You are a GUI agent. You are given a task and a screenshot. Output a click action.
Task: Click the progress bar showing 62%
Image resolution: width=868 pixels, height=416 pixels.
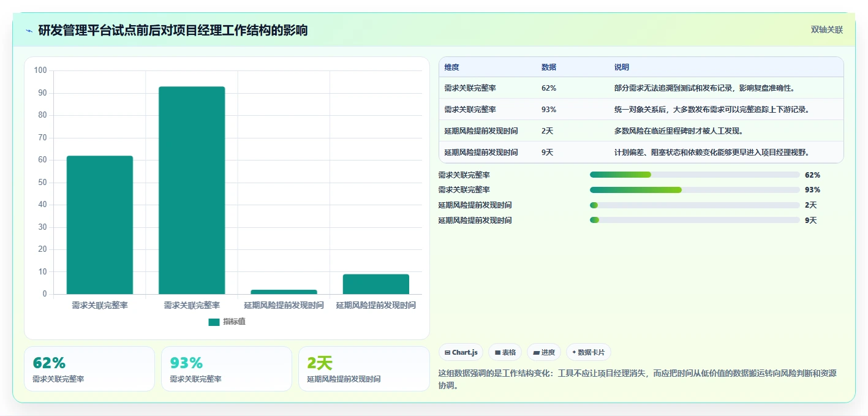(695, 175)
